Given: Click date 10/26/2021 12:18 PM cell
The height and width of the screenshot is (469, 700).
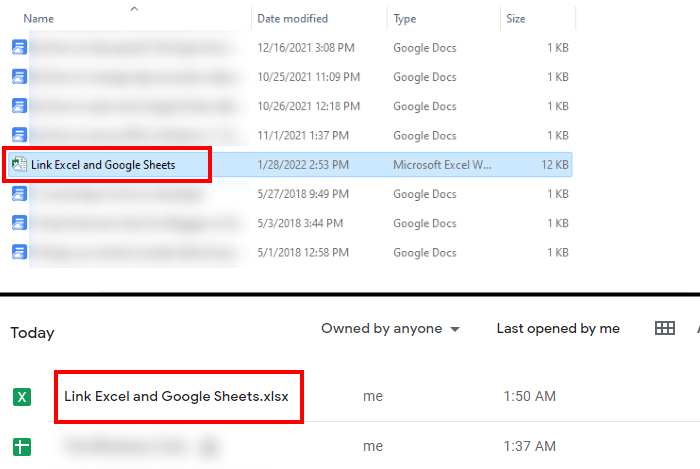Looking at the screenshot, I should 308,106.
